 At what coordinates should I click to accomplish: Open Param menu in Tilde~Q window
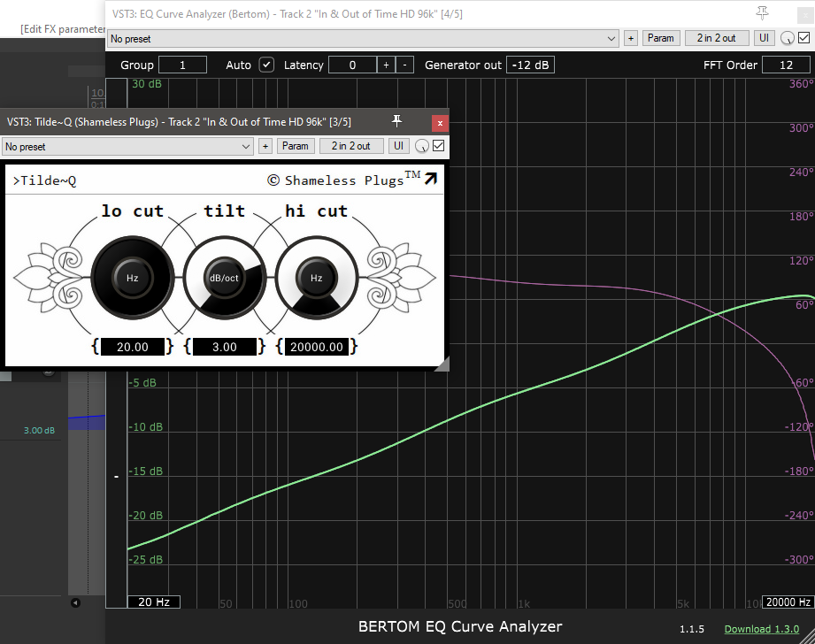coord(296,146)
